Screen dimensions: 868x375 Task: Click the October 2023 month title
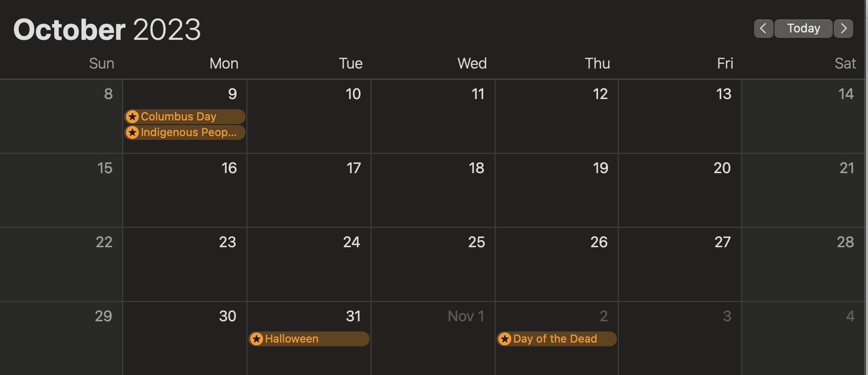(107, 30)
